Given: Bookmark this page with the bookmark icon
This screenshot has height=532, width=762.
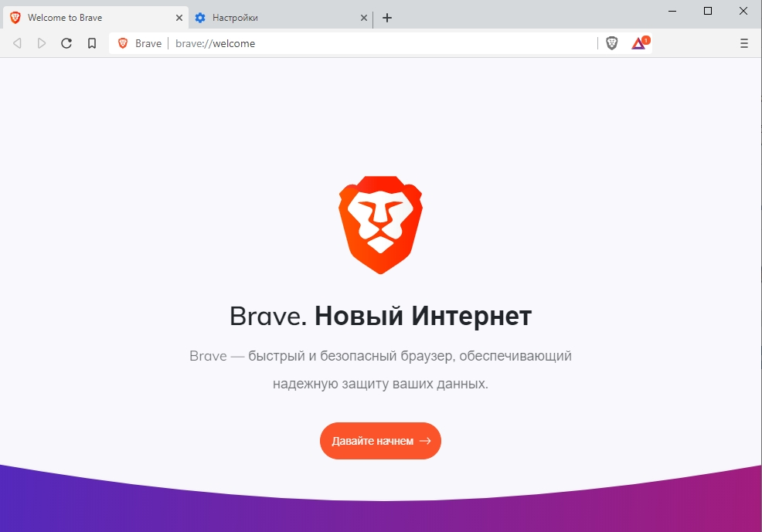Looking at the screenshot, I should click(x=92, y=44).
